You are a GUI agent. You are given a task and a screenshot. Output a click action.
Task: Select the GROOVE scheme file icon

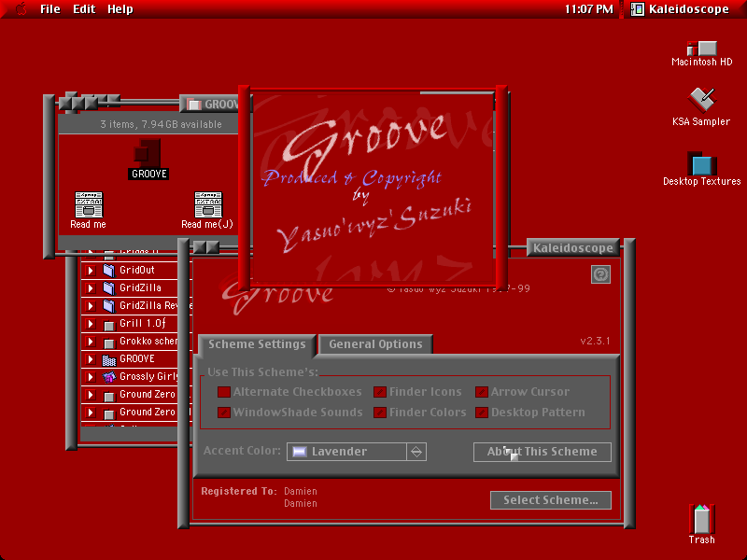pyautogui.click(x=148, y=152)
